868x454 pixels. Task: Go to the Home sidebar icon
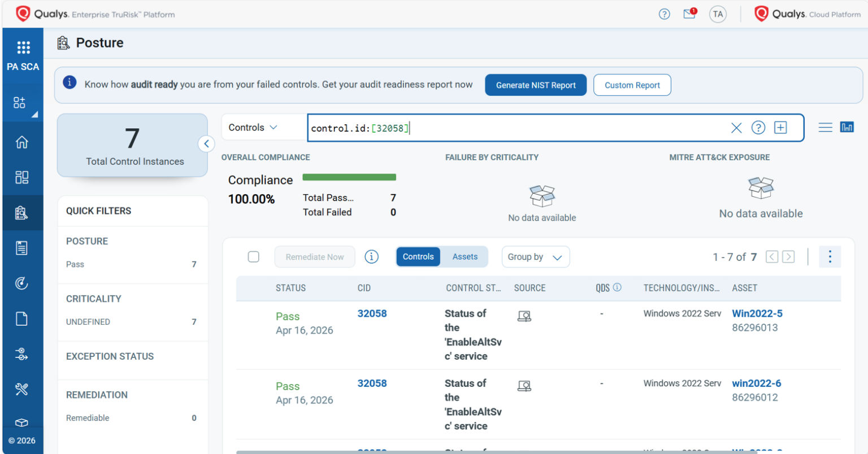point(21,142)
